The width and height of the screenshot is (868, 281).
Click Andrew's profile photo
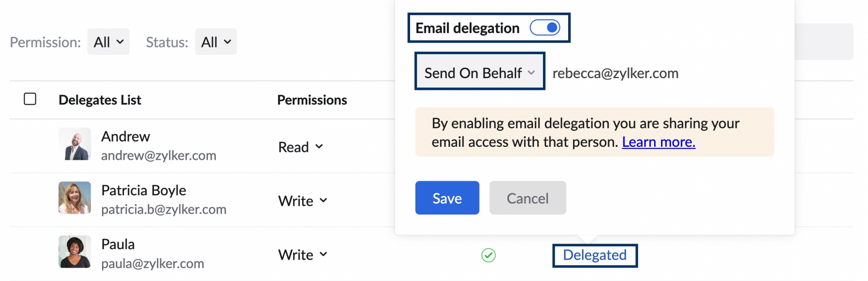click(75, 144)
